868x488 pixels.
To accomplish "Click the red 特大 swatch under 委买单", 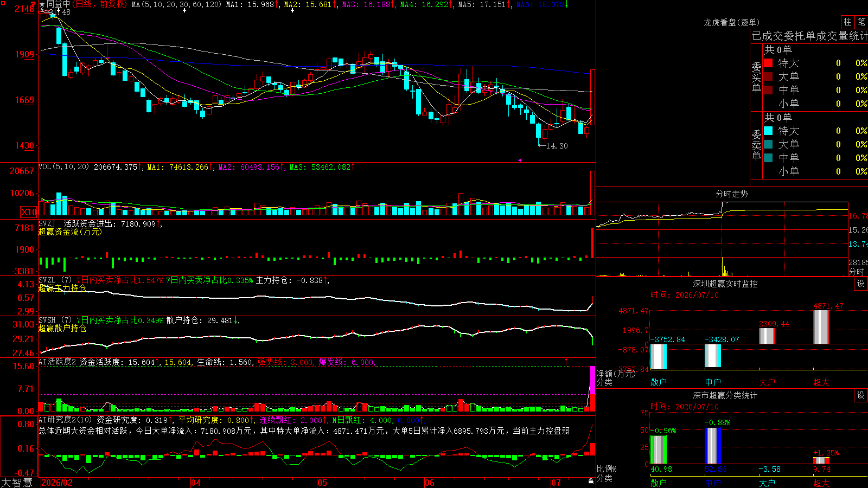I will click(x=768, y=63).
